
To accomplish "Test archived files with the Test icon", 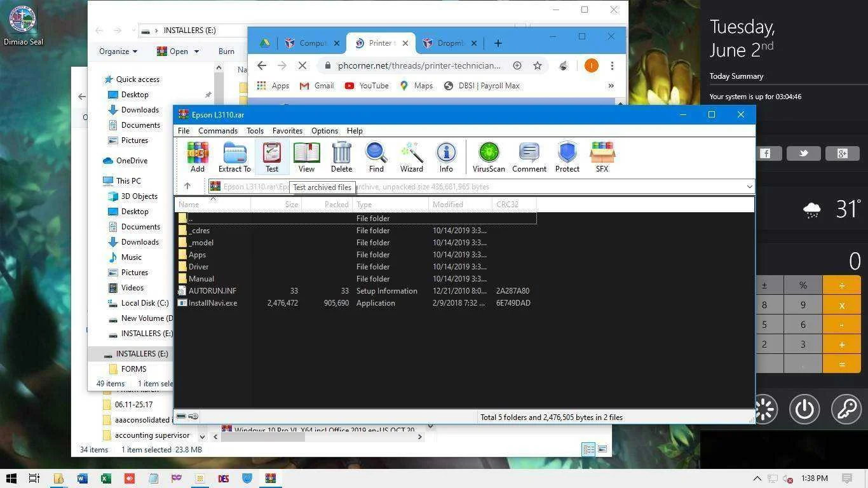I will click(x=272, y=157).
